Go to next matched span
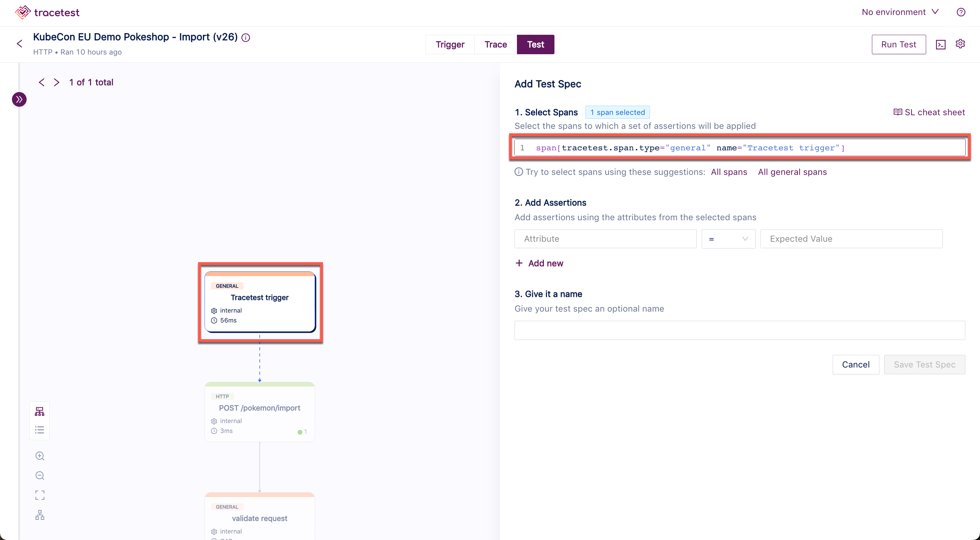Viewport: 980px width, 540px height. pyautogui.click(x=57, y=82)
